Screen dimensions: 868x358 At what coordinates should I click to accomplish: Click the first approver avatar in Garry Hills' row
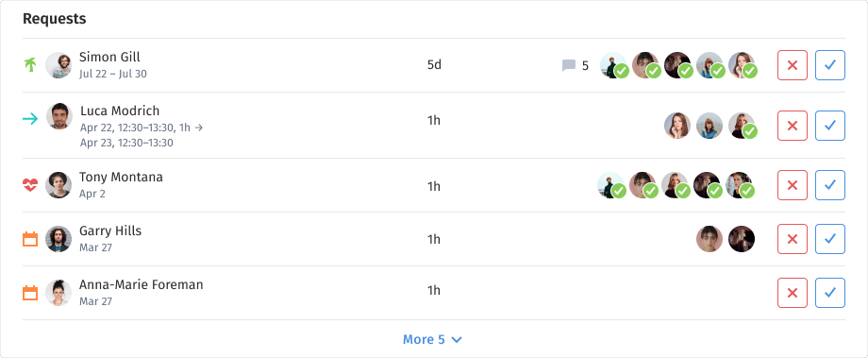709,239
